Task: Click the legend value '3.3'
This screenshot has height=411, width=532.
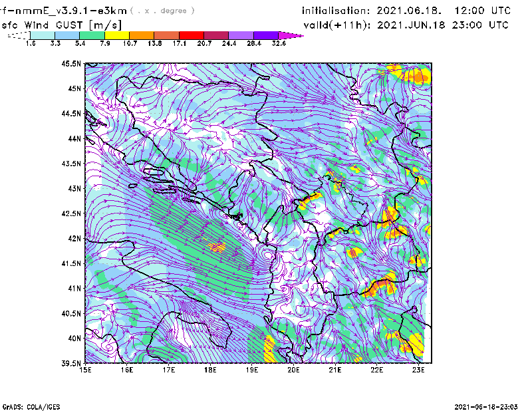Action: 55,43
